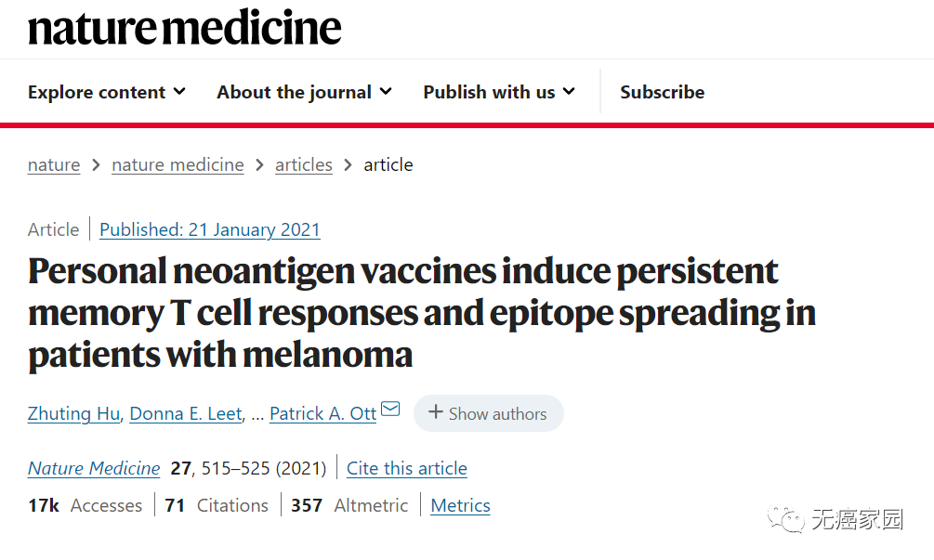Image resolution: width=934 pixels, height=560 pixels.
Task: Click the Published: 21 January 2021 link
Action: point(209,229)
